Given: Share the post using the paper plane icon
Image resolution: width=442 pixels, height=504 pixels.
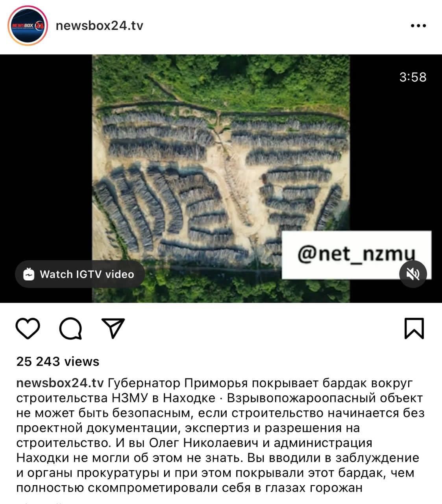Looking at the screenshot, I should [x=113, y=328].
